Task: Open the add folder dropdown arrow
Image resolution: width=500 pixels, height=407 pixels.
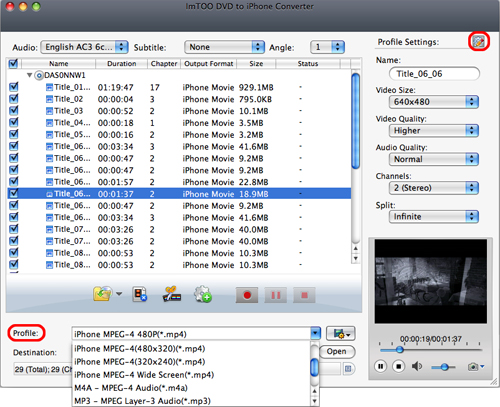Action: (119, 294)
